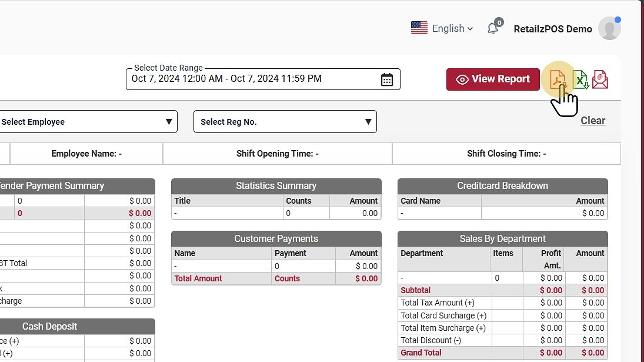
Task: Open the Select Reg No. dropdown
Action: [285, 122]
